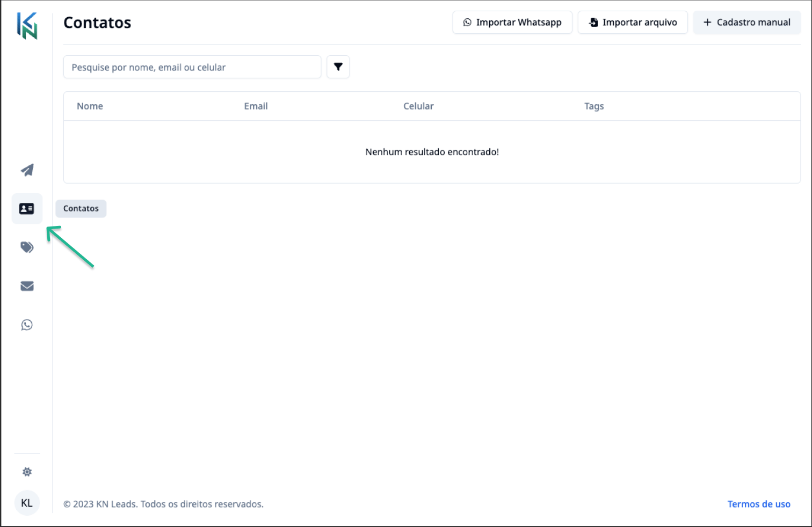Open campaigns via paper plane icon
This screenshot has height=527, width=812.
tap(27, 170)
